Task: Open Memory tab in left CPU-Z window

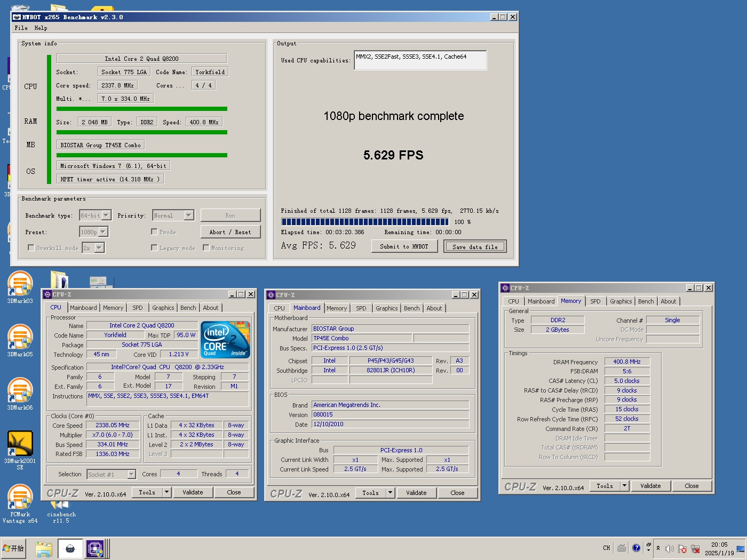Action: 113,308
